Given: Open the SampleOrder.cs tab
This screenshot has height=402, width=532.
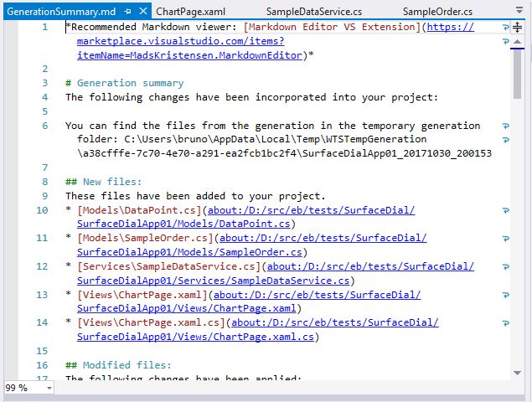Looking at the screenshot, I should coord(437,12).
